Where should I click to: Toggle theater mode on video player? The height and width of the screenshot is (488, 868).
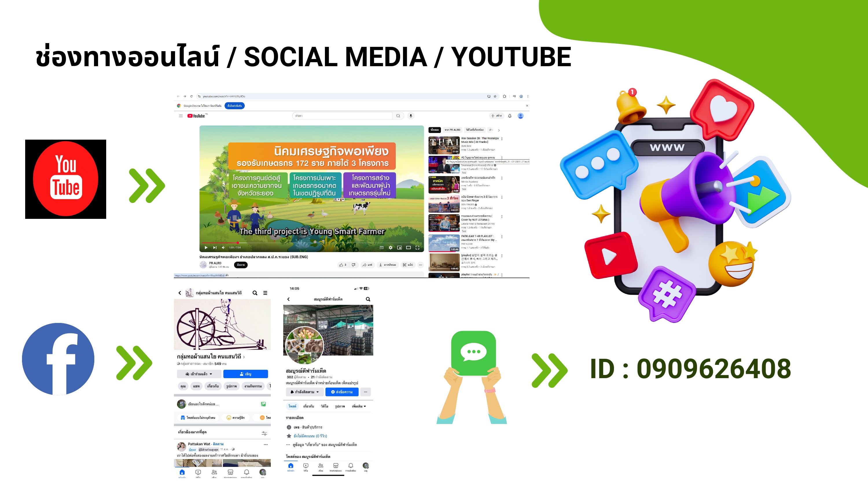pyautogui.click(x=408, y=247)
